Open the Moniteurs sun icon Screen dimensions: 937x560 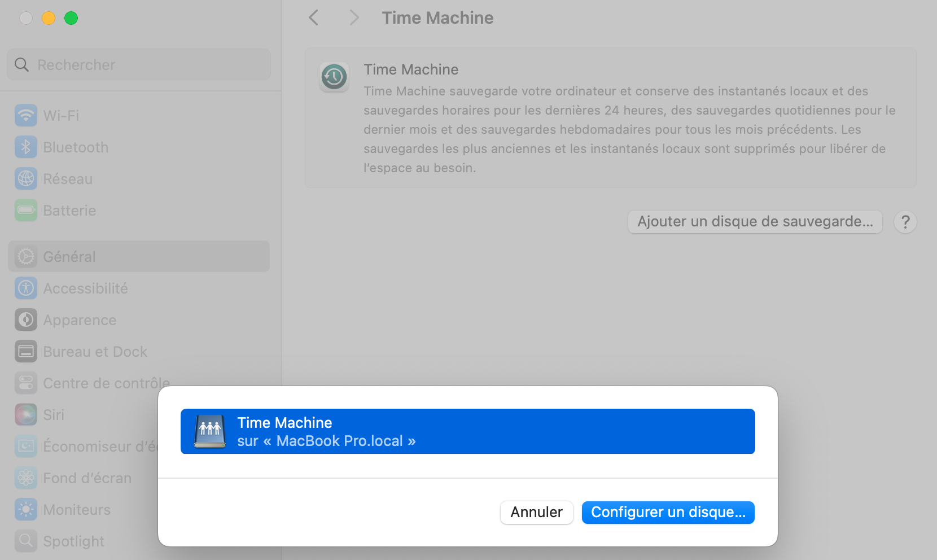(x=26, y=510)
